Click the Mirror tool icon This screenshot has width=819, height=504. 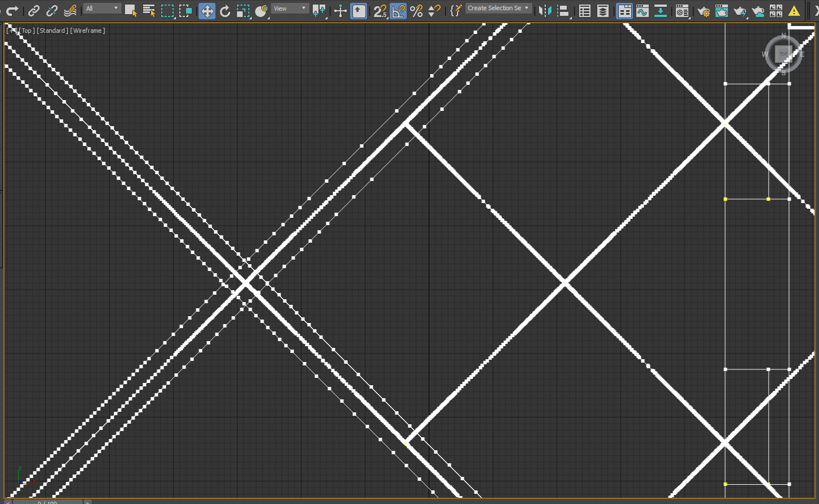(x=545, y=10)
